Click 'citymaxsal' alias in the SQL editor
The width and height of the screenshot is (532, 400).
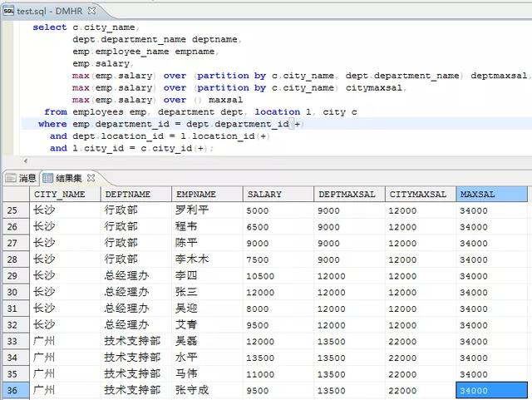[374, 87]
